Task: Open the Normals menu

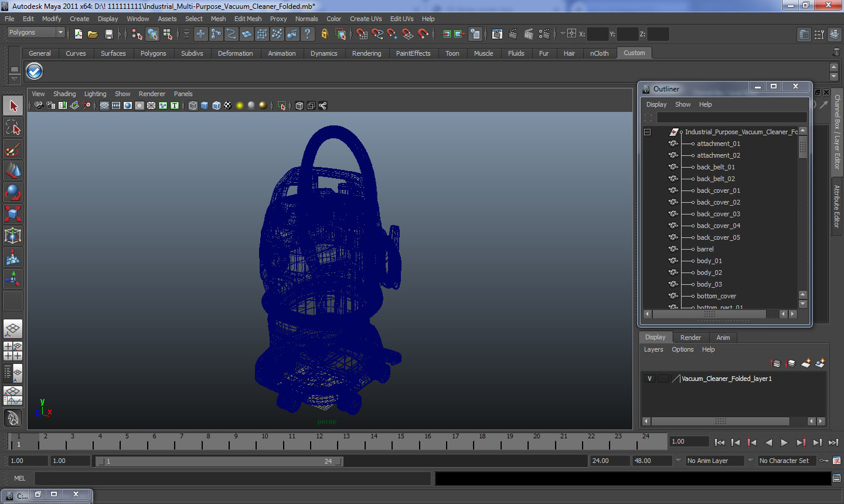Action: [x=307, y=19]
